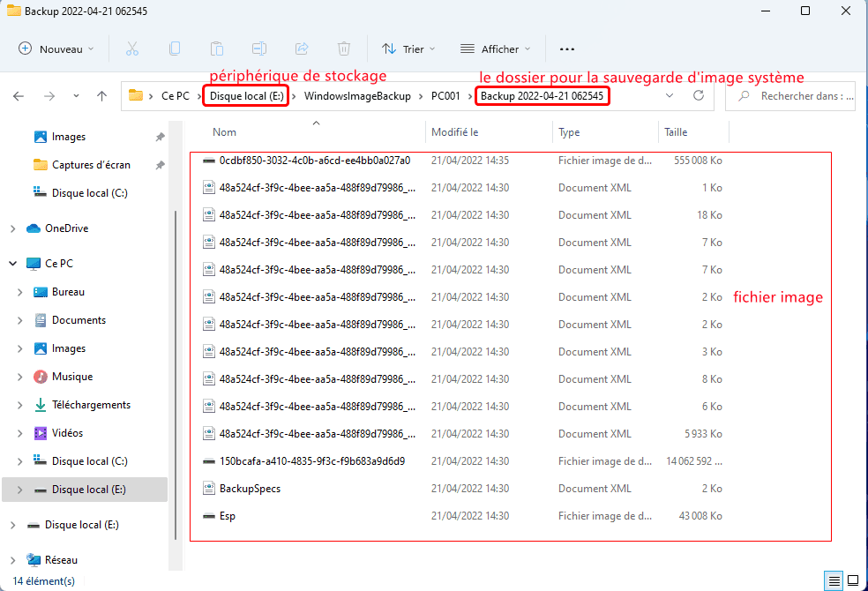Image resolution: width=868 pixels, height=591 pixels.
Task: Click the Cut scissors icon
Action: [x=131, y=49]
